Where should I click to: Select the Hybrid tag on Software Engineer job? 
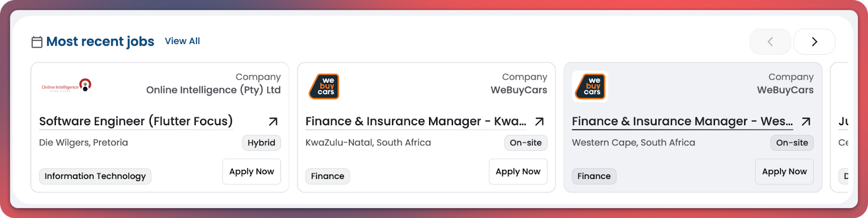tap(261, 143)
